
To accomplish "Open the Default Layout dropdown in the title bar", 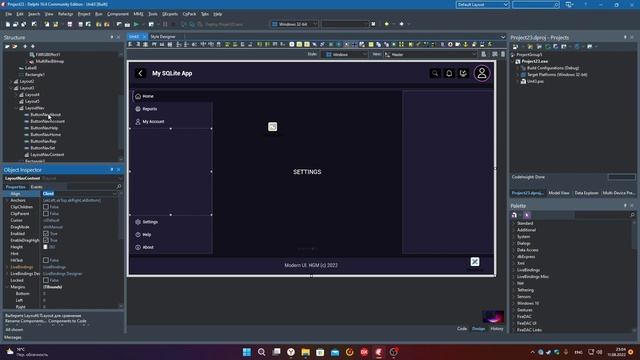I will coord(482,4).
